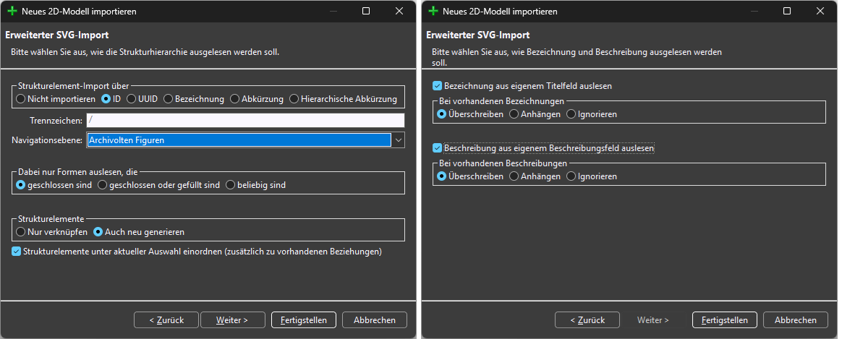
Task: Click green plus icon in left title bar
Action: pyautogui.click(x=12, y=12)
